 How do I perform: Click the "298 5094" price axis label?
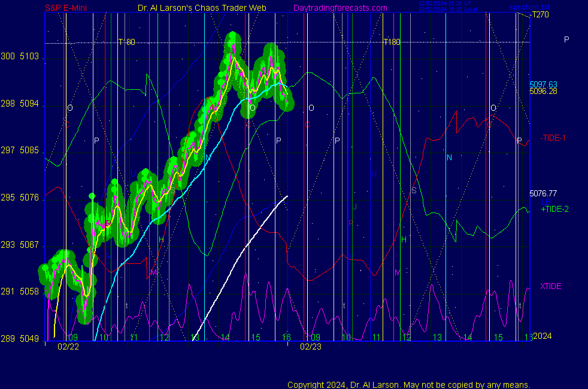coord(20,104)
